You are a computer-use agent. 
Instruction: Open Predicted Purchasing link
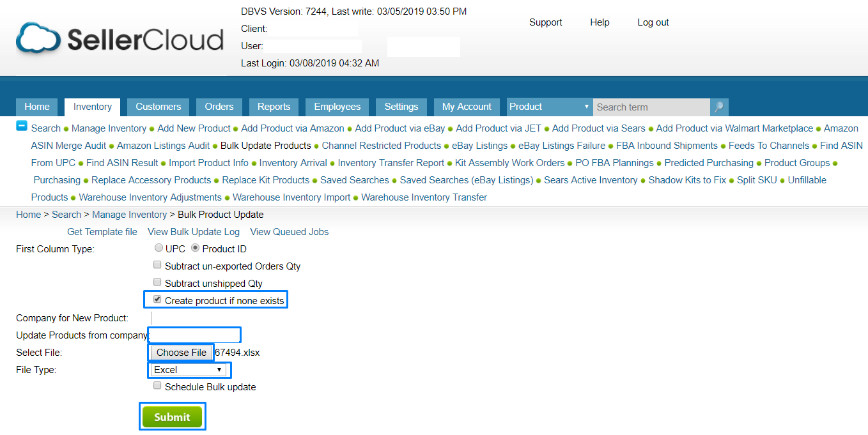pyautogui.click(x=709, y=163)
